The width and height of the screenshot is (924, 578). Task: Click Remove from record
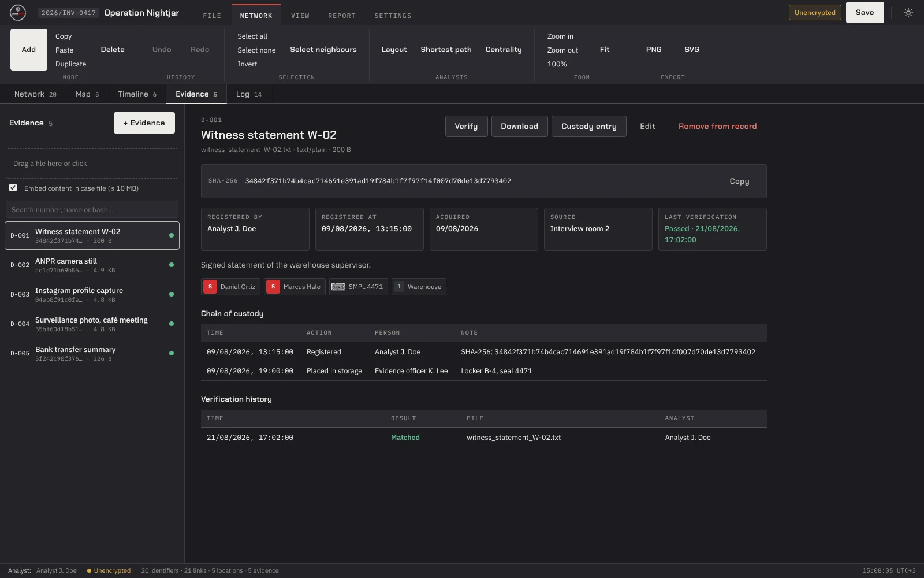[717, 127]
